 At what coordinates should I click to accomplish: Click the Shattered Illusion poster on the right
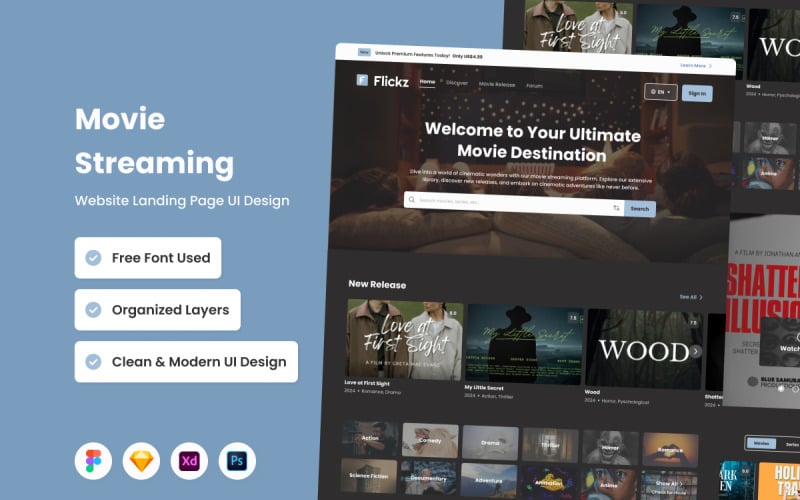pos(762,311)
